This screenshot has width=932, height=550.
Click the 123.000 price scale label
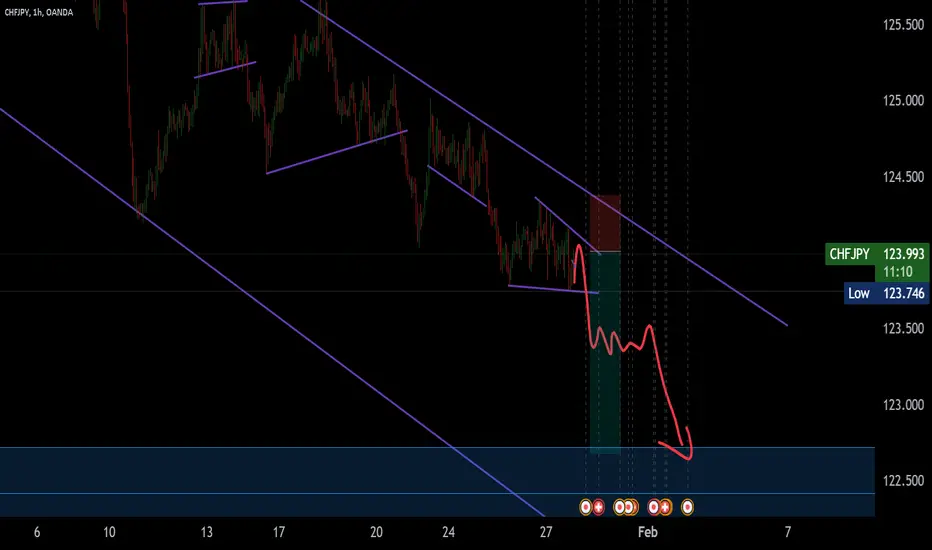click(x=903, y=404)
